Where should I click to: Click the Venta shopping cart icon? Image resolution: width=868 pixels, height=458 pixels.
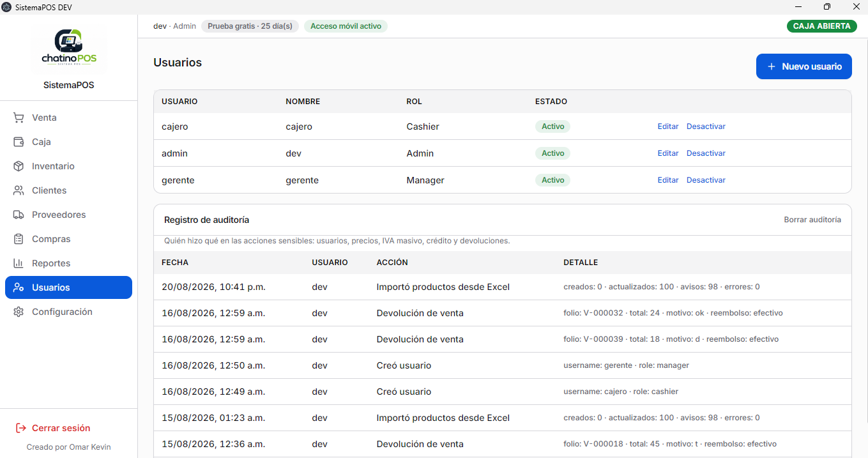point(19,118)
